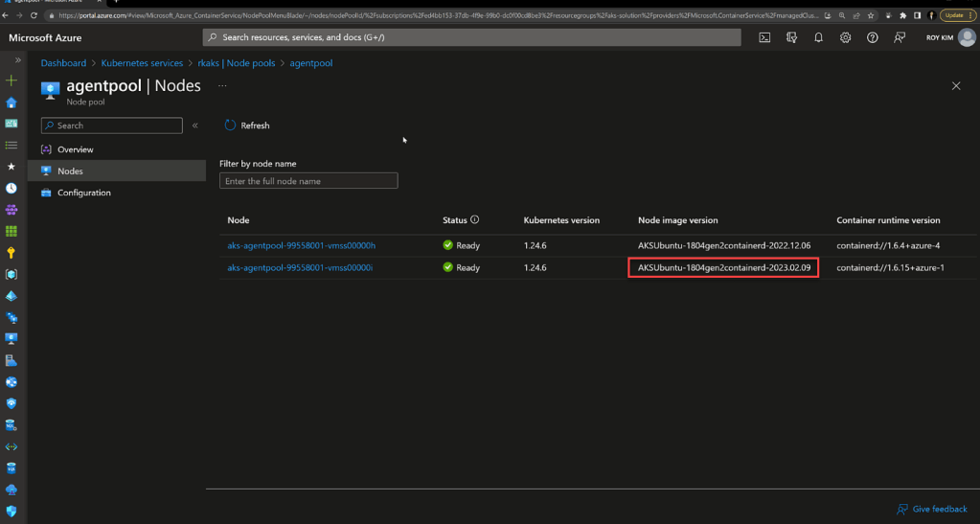Viewport: 980px width, 524px height.
Task: Open the more options ellipsis beside title
Action: (222, 85)
